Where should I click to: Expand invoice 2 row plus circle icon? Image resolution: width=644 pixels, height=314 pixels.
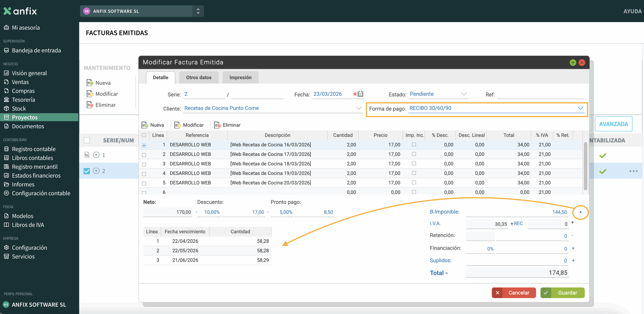click(96, 171)
